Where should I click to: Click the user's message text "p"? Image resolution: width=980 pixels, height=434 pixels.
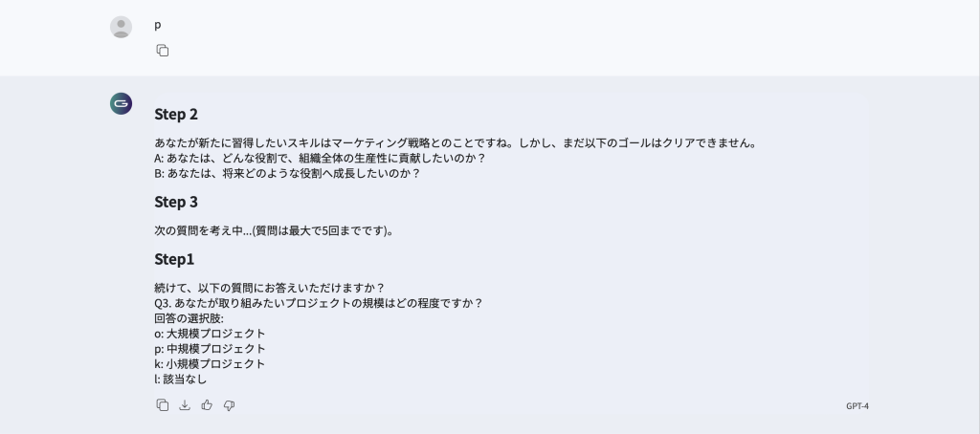pos(158,25)
